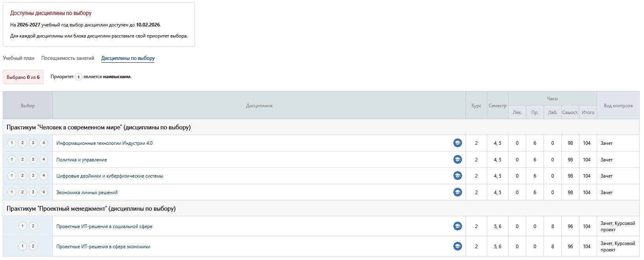This screenshot has width=644, height=260.
Task: Choose priority 1 for Проектные ИТ-решения в социальной сфере
Action: 22,226
